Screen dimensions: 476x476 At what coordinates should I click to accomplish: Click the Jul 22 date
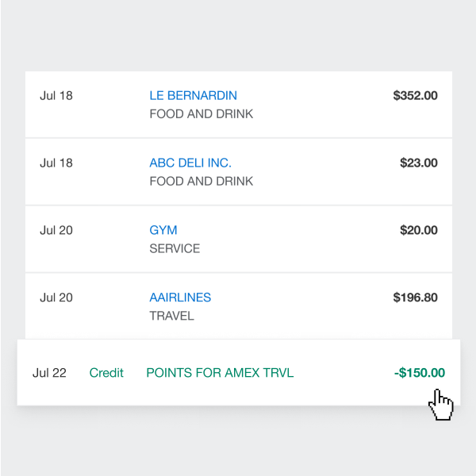tap(49, 373)
